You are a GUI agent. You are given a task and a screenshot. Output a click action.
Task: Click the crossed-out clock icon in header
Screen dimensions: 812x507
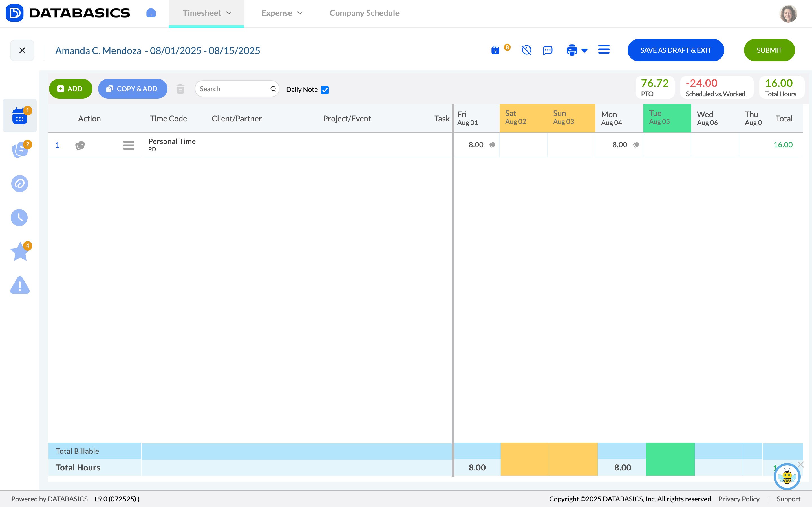(x=526, y=50)
